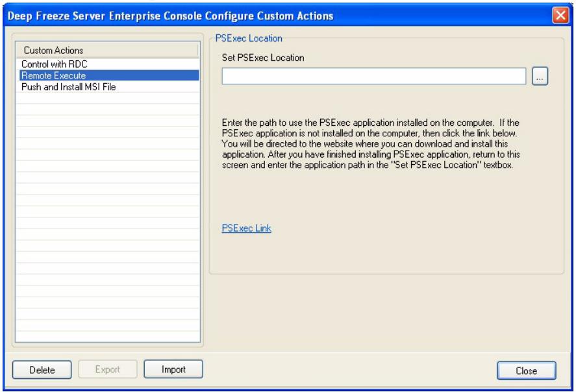Viewport: 576px width, 392px height.
Task: Select the Remote Execute list item
Action: pyautogui.click(x=108, y=76)
